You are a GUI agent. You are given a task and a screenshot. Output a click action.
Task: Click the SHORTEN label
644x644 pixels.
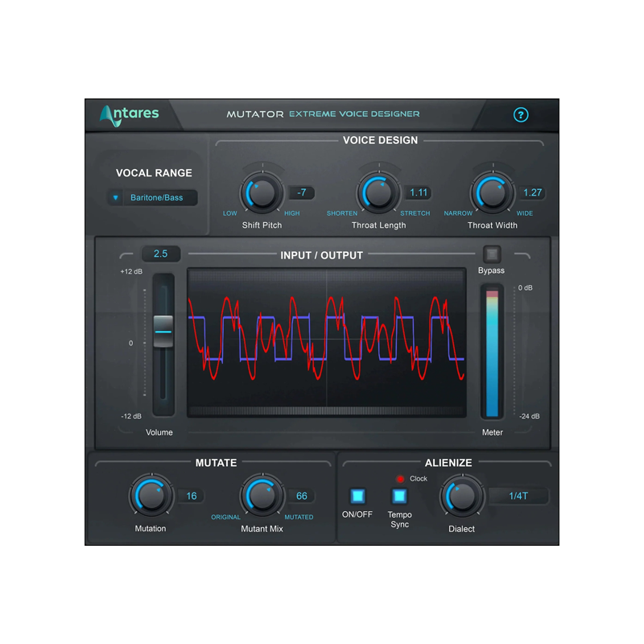341,213
